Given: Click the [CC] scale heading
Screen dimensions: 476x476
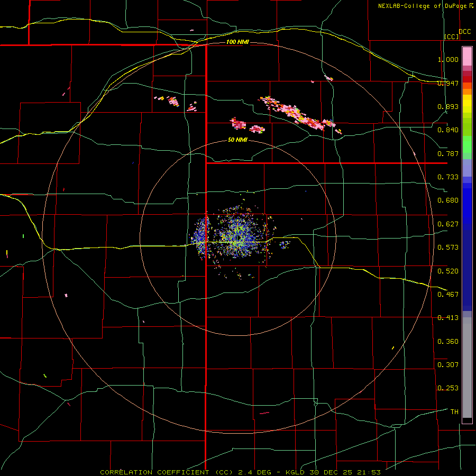Looking at the screenshot, I should tap(452, 36).
